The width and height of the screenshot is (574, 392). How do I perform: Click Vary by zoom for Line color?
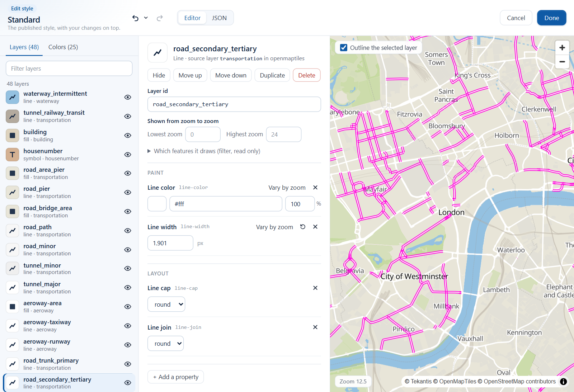point(287,188)
